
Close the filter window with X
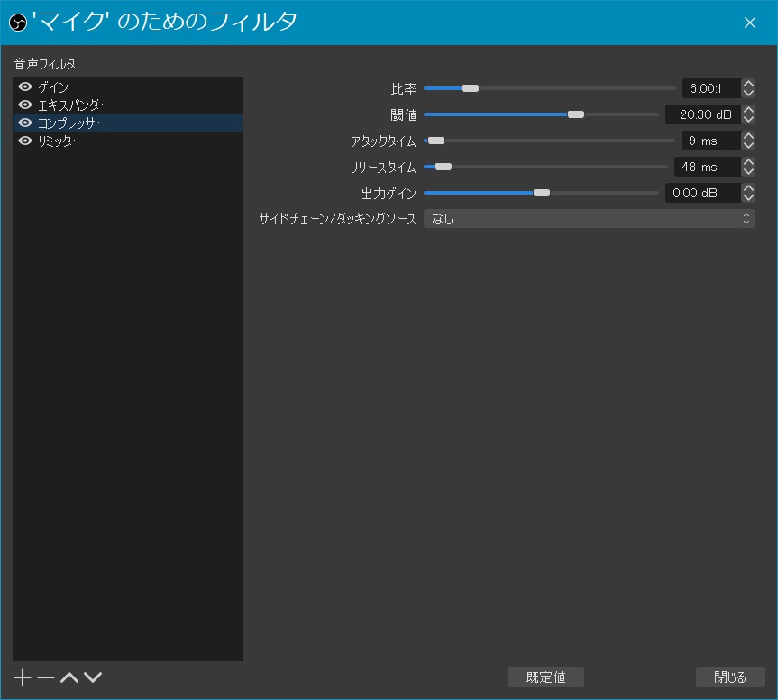coord(749,23)
